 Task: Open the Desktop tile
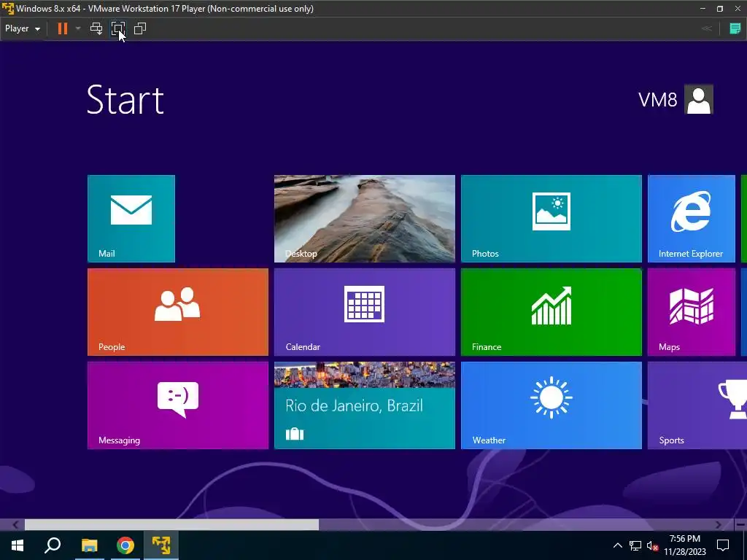pos(365,219)
